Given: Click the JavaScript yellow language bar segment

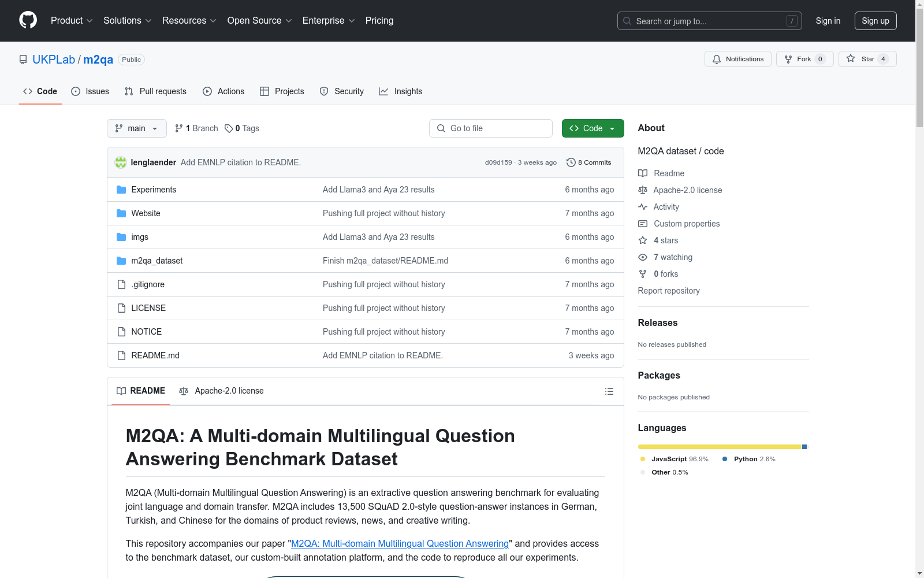Looking at the screenshot, I should [720, 447].
